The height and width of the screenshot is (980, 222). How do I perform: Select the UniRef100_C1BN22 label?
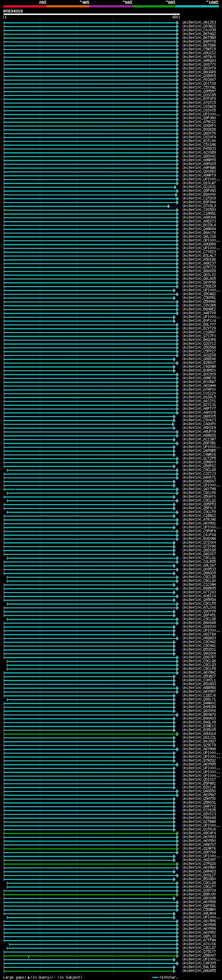coord(199,516)
